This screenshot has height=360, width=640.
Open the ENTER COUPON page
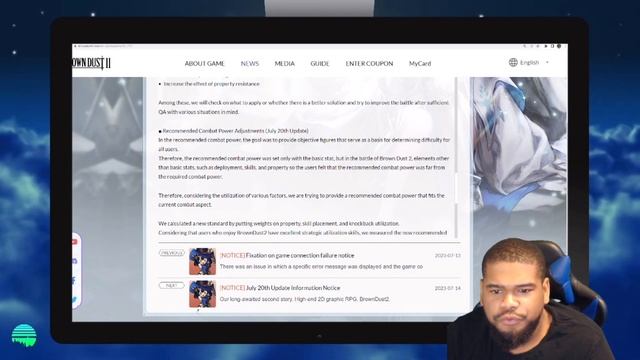(x=369, y=64)
